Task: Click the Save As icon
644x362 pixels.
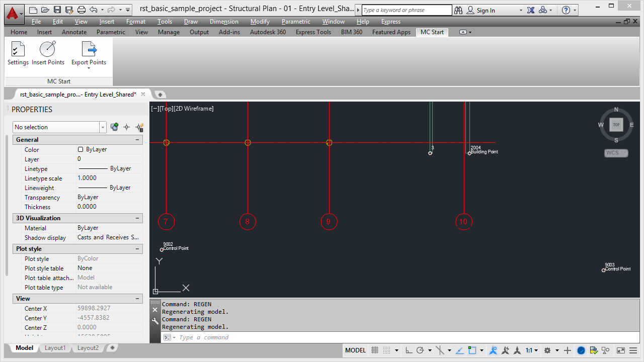Action: point(69,10)
